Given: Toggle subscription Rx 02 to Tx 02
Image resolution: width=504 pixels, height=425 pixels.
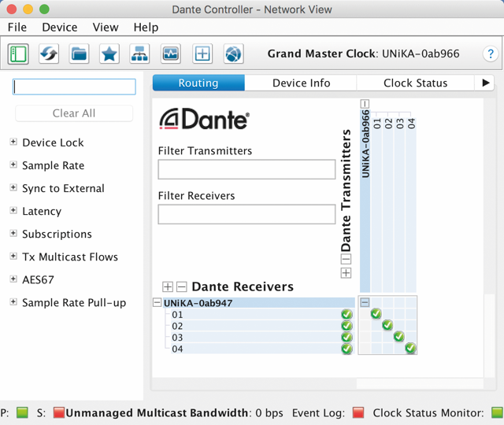Looking at the screenshot, I should point(387,325).
